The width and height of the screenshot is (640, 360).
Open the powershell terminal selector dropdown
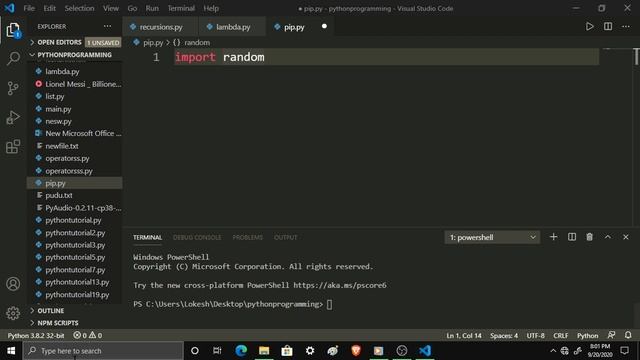(x=492, y=237)
